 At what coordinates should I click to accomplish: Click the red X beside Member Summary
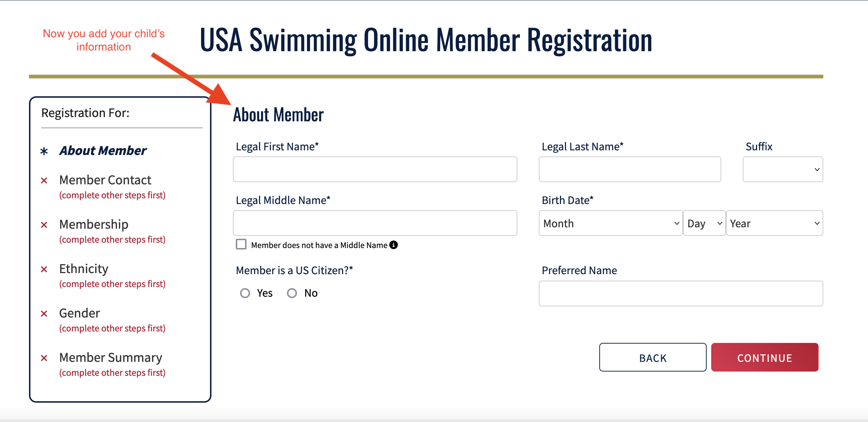point(44,358)
